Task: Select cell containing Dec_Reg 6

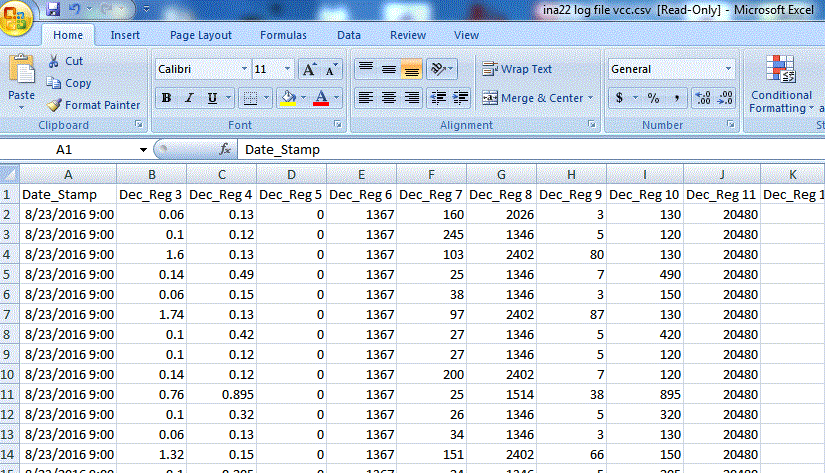Action: 361,195
